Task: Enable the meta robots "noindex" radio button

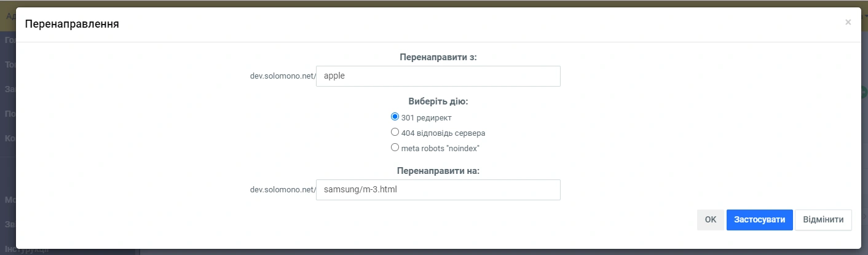Action: (x=395, y=147)
